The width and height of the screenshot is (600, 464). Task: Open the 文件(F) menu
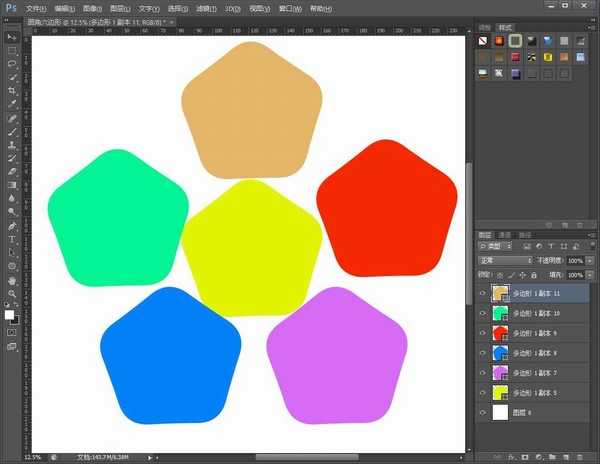[37, 7]
